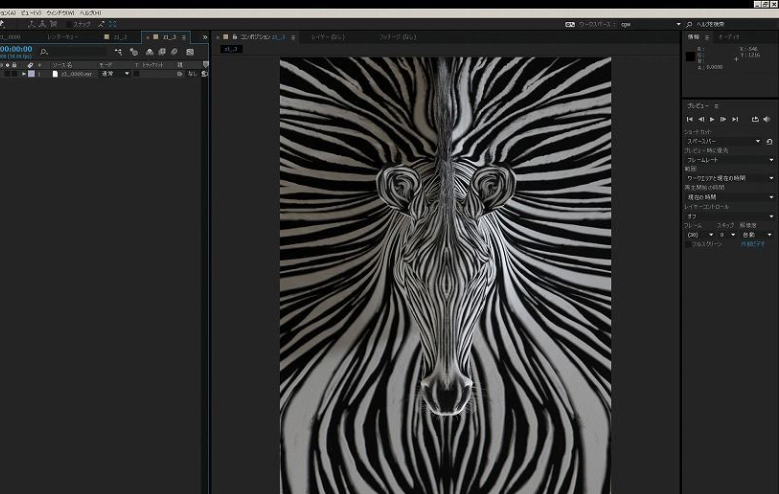Viewport: 779px width, 494px height.
Task: Select the z1_0000 layer name
Action: pyautogui.click(x=77, y=74)
